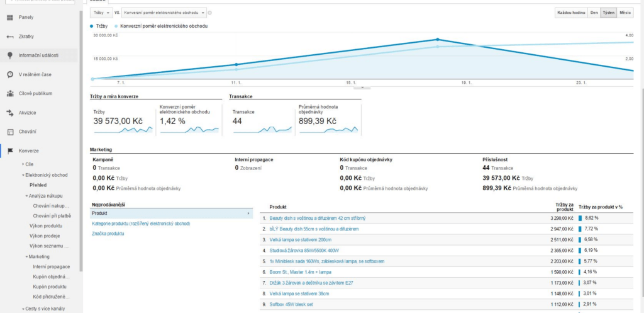644x313 pixels.
Task: Open the Panely dashboard icon
Action: 10,18
